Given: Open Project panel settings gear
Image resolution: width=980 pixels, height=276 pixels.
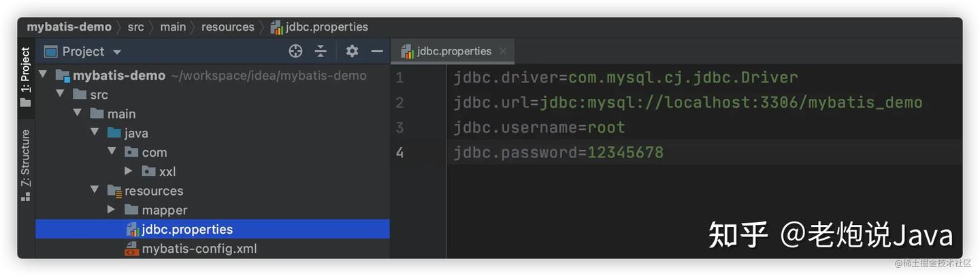Looking at the screenshot, I should click(352, 51).
